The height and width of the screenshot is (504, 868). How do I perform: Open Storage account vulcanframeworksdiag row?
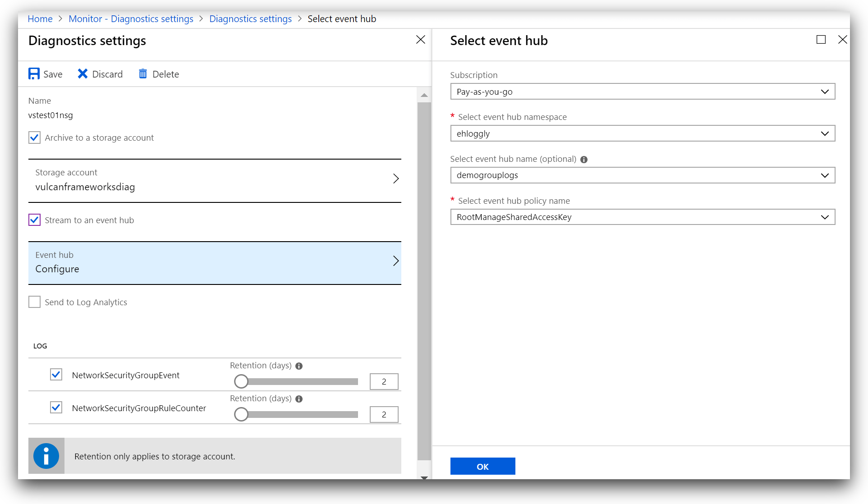[x=215, y=180]
